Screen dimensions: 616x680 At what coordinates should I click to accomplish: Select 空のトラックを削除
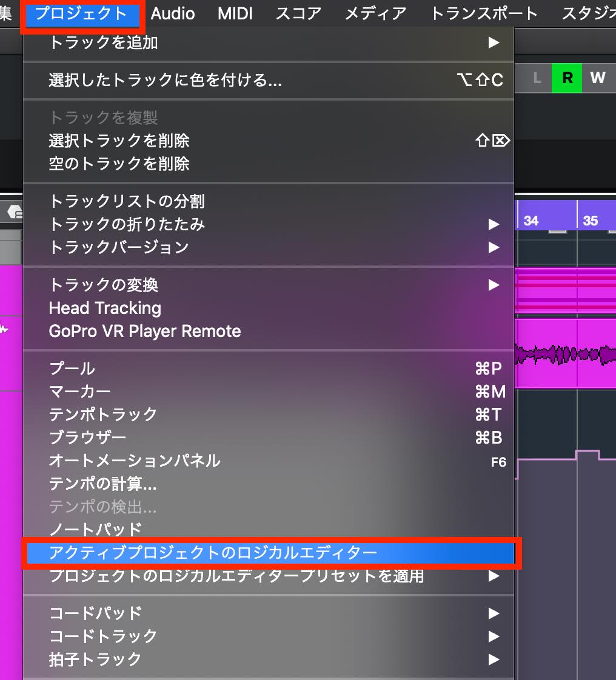(269, 164)
